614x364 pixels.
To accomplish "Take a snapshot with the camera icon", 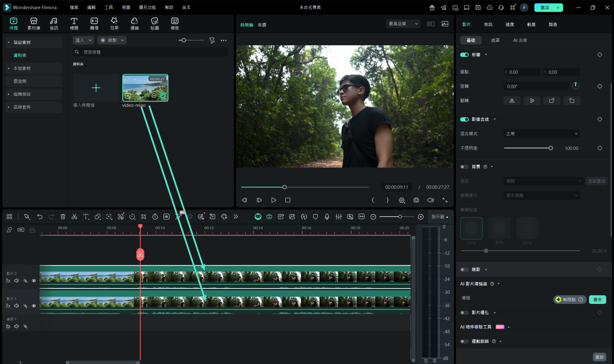I will coord(416,200).
